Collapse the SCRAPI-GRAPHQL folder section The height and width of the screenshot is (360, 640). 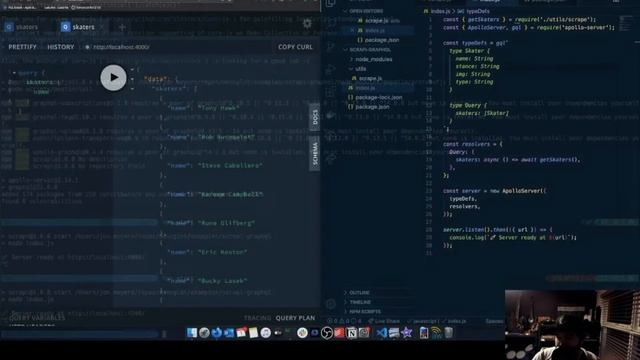pos(367,49)
